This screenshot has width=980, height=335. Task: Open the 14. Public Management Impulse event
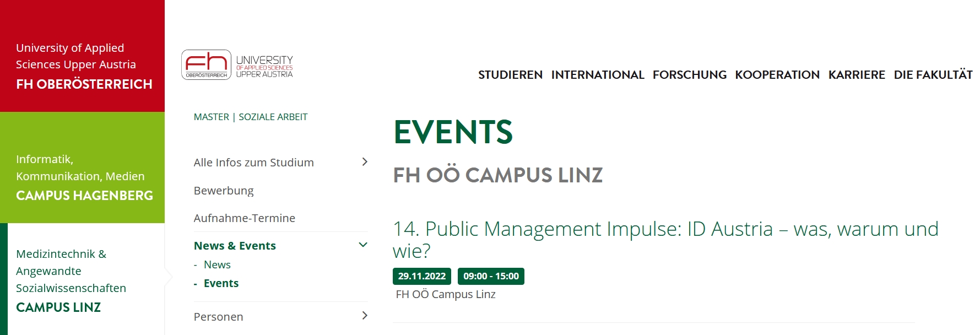tap(665, 240)
